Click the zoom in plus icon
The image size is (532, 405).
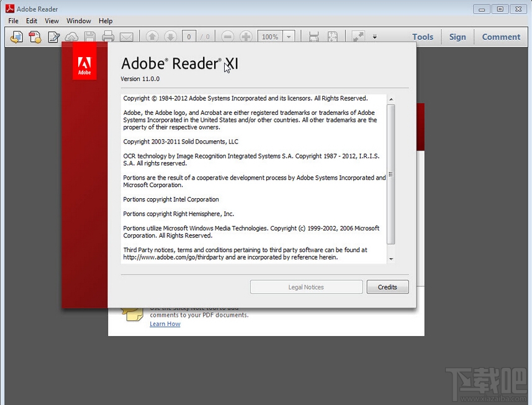[x=246, y=37]
